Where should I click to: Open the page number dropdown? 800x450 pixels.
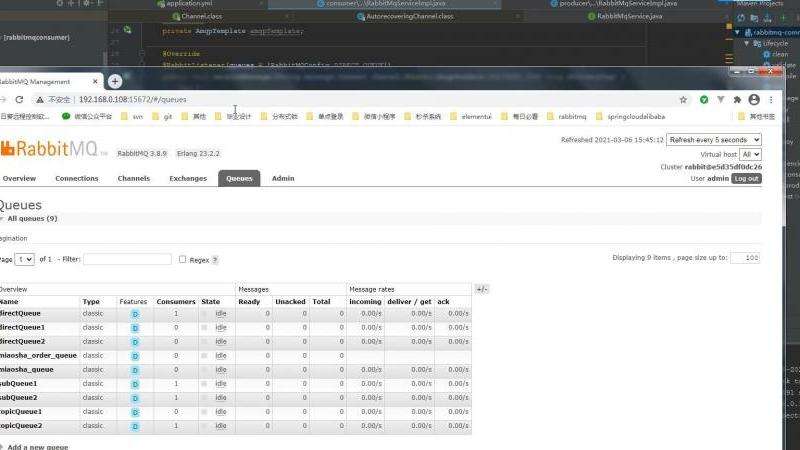coord(24,259)
